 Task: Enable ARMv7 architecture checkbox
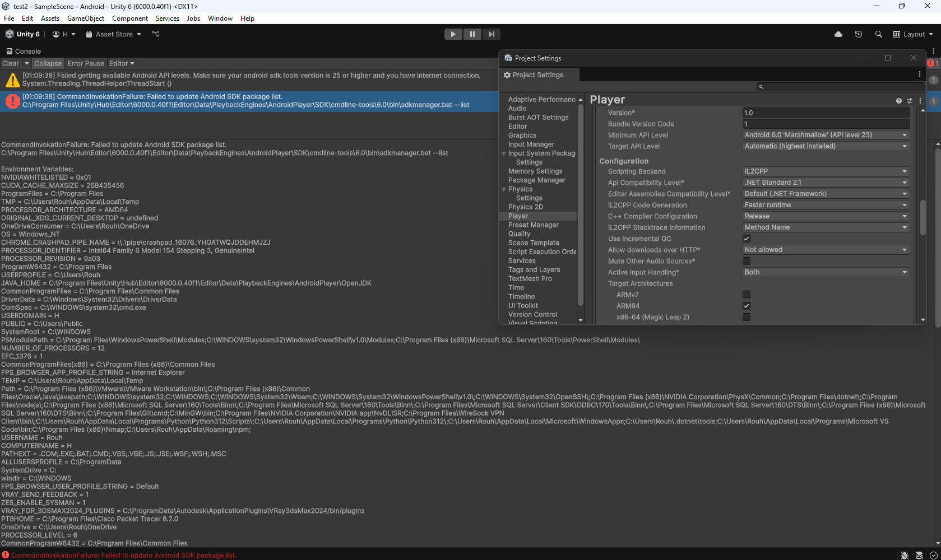(747, 295)
